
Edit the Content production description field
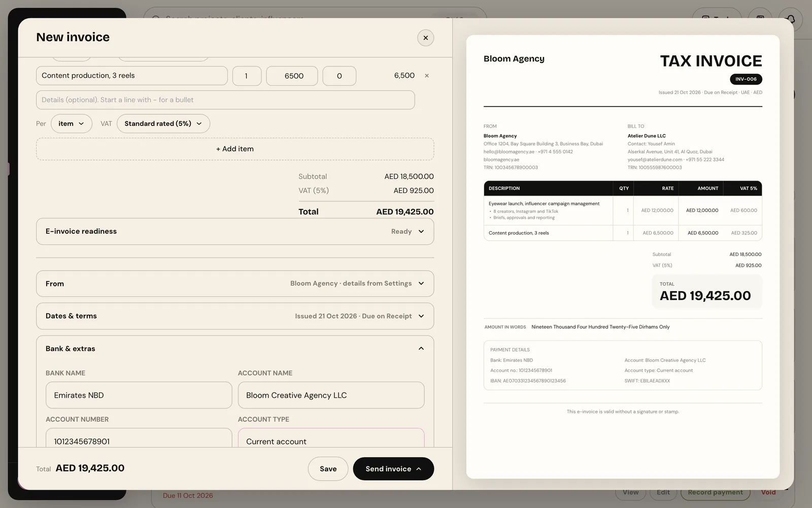(132, 76)
